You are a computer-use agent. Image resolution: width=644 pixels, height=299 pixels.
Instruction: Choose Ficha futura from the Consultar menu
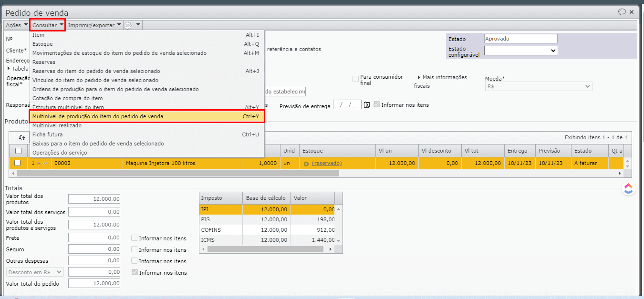(x=47, y=134)
